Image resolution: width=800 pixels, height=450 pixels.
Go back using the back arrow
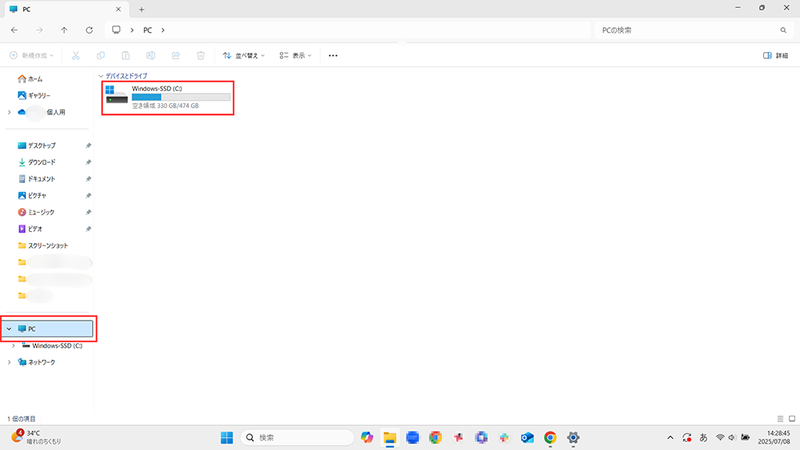[x=14, y=30]
